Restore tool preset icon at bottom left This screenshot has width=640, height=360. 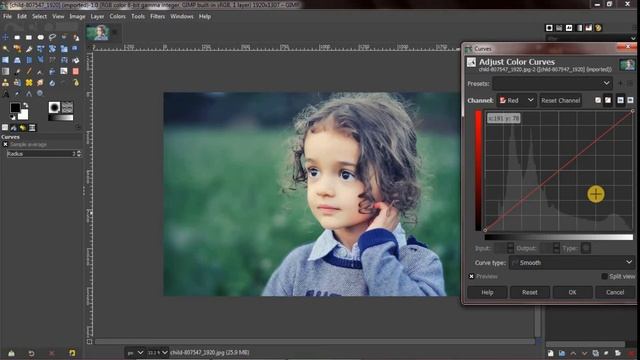click(31, 353)
